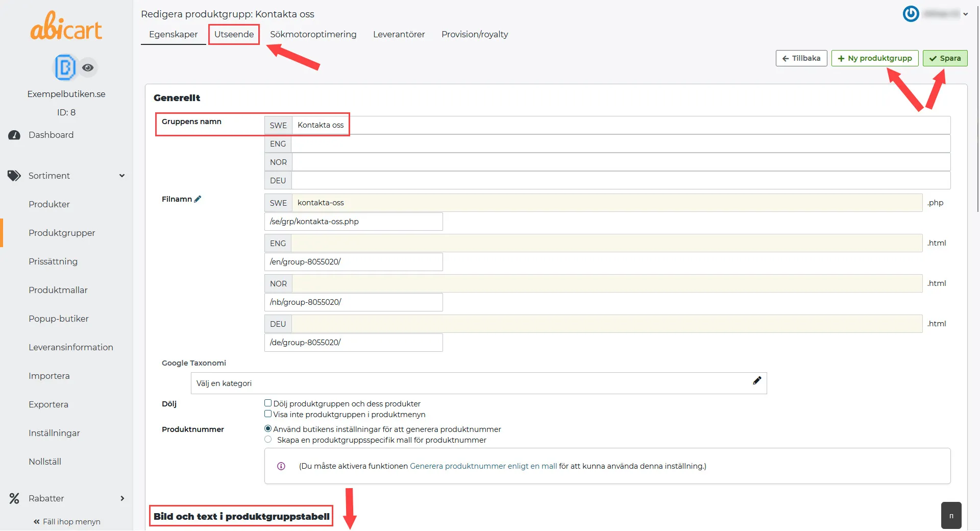Screen dimensions: 980x531
Task: Switch to the Utseende tab
Action: [x=234, y=34]
